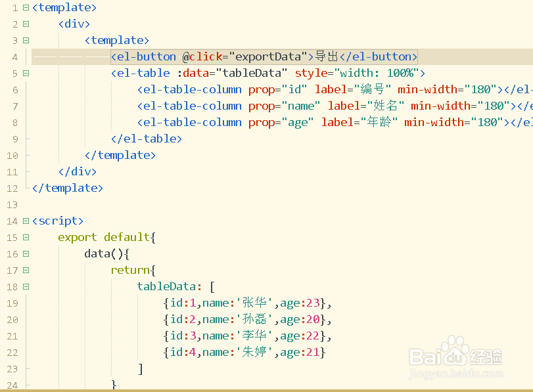This screenshot has width=533, height=392.
Task: Collapse the script block fold on line 14
Action: [26, 221]
